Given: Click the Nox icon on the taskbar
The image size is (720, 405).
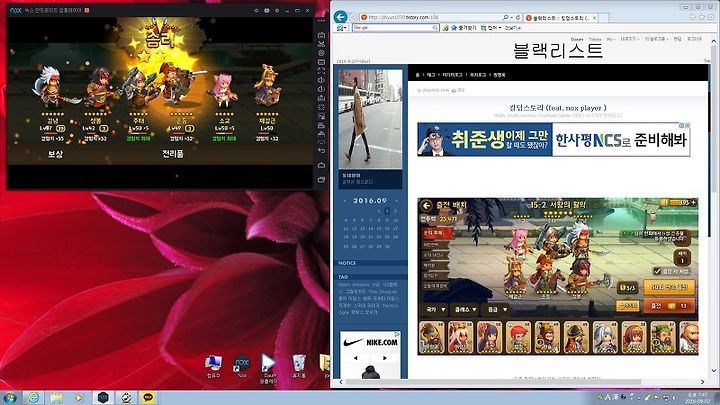Looking at the screenshot, I should coord(103,398).
